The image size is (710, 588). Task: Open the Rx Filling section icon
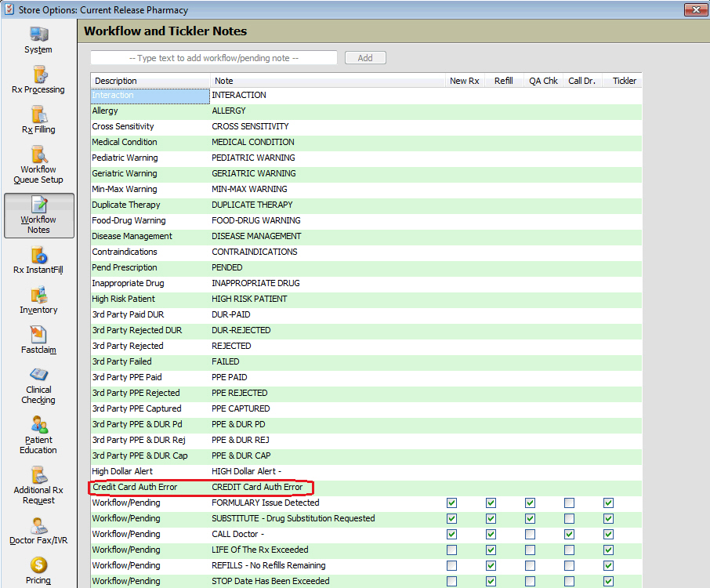(x=38, y=115)
